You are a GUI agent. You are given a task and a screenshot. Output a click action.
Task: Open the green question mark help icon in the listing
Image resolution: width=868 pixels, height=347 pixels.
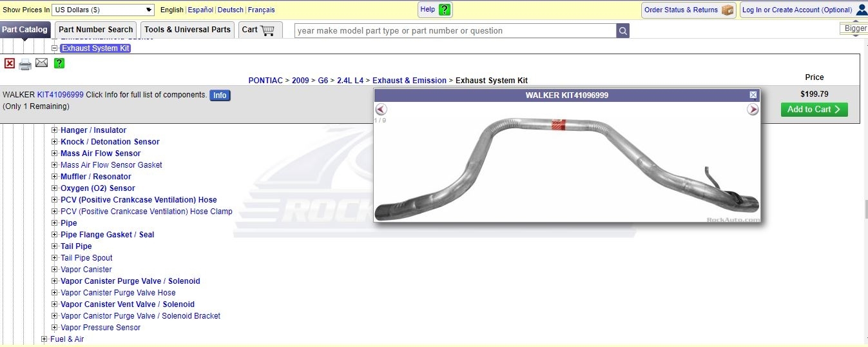[59, 63]
